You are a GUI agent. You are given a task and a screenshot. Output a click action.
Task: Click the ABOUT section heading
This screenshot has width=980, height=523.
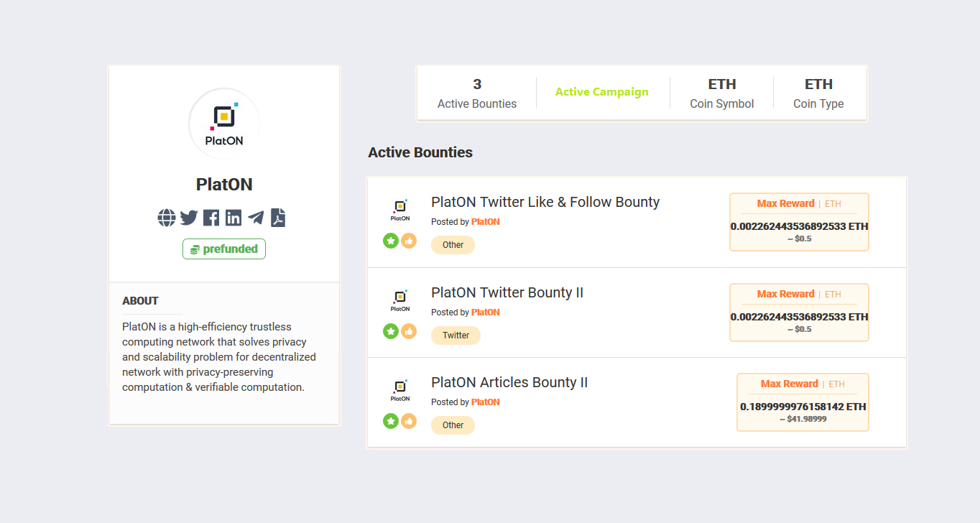point(141,301)
